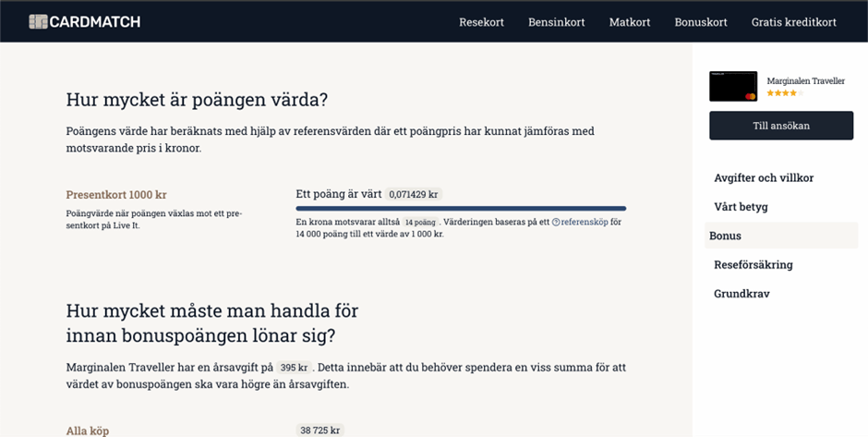Screen dimensions: 868x437
Task: Open the Marginalen Traveller card thumbnail
Action: point(733,86)
